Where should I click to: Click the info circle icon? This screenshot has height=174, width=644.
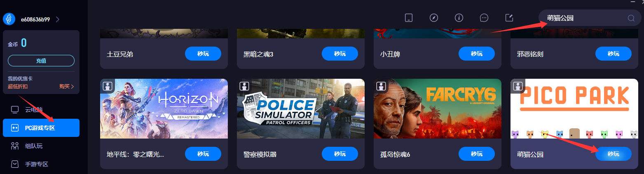[x=459, y=18]
